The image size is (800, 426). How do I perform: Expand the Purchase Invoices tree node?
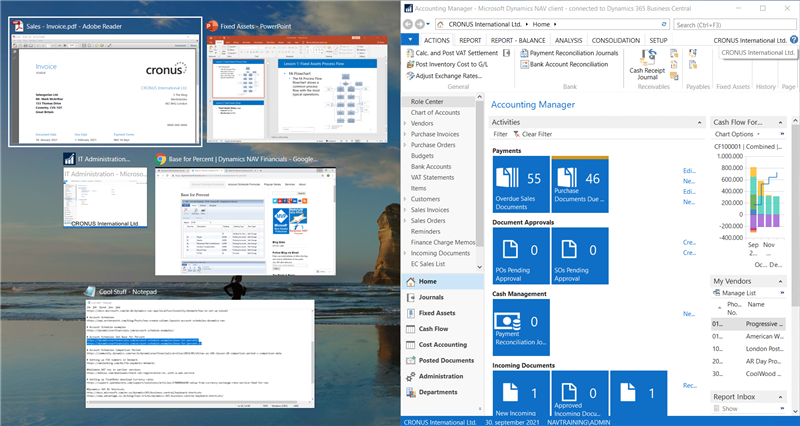[x=405, y=134]
